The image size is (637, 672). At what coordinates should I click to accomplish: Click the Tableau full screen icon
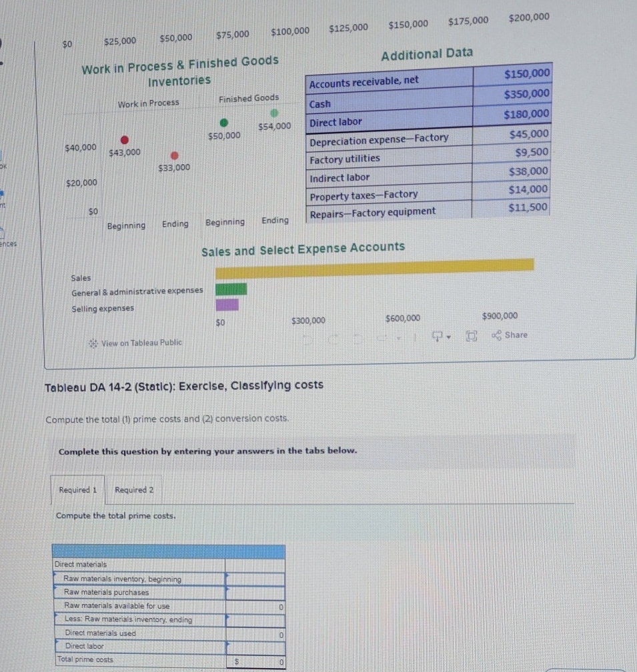click(471, 335)
